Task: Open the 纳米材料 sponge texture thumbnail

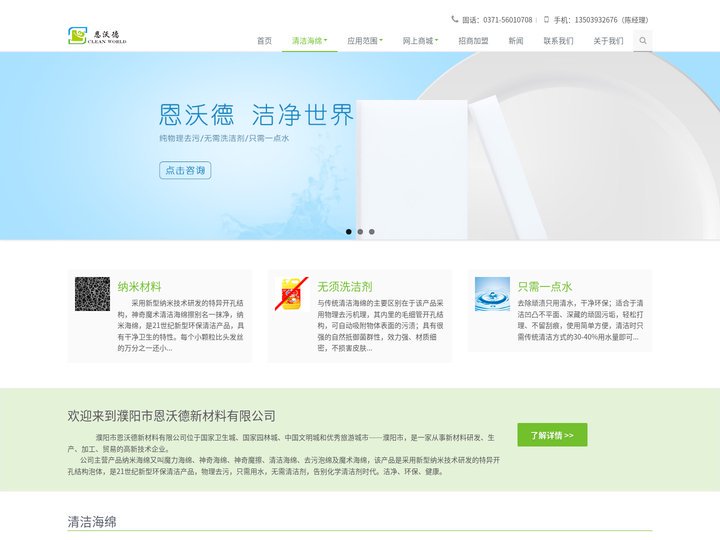Action: click(x=92, y=294)
